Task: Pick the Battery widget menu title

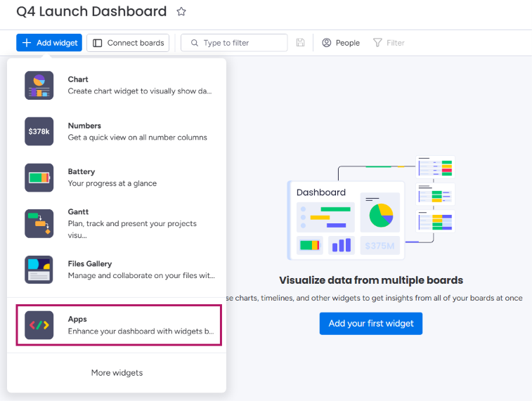Action: (x=82, y=171)
